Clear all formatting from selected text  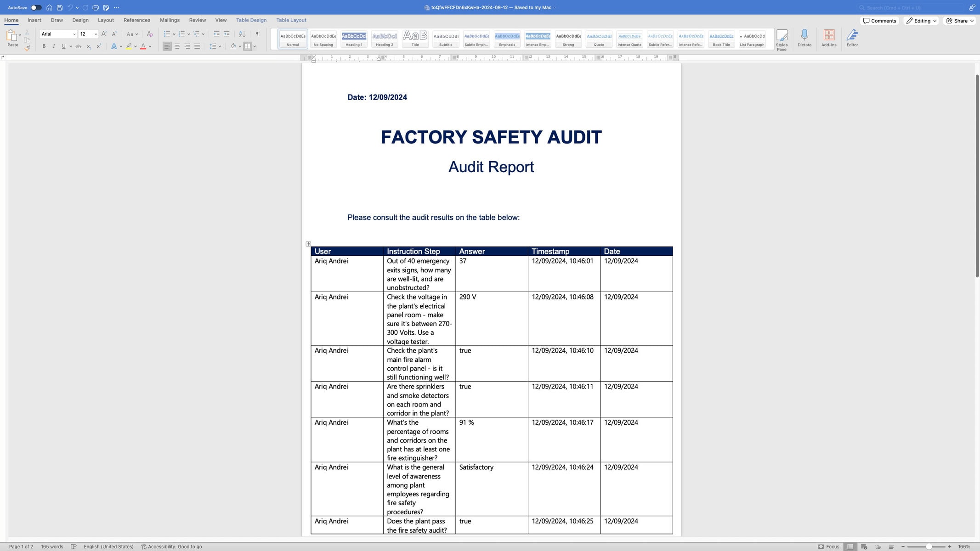tap(150, 34)
